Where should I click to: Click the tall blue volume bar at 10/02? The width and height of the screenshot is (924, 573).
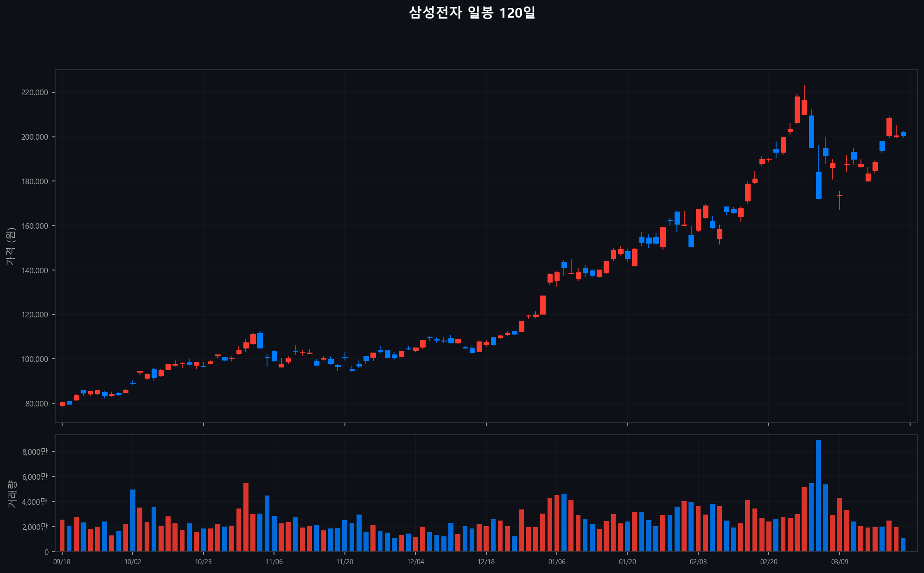pyautogui.click(x=133, y=520)
